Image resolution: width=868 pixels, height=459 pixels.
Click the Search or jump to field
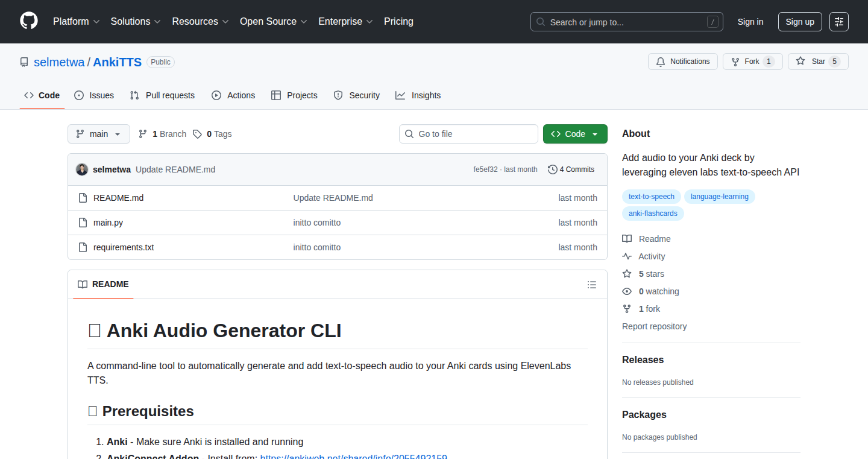tap(627, 22)
